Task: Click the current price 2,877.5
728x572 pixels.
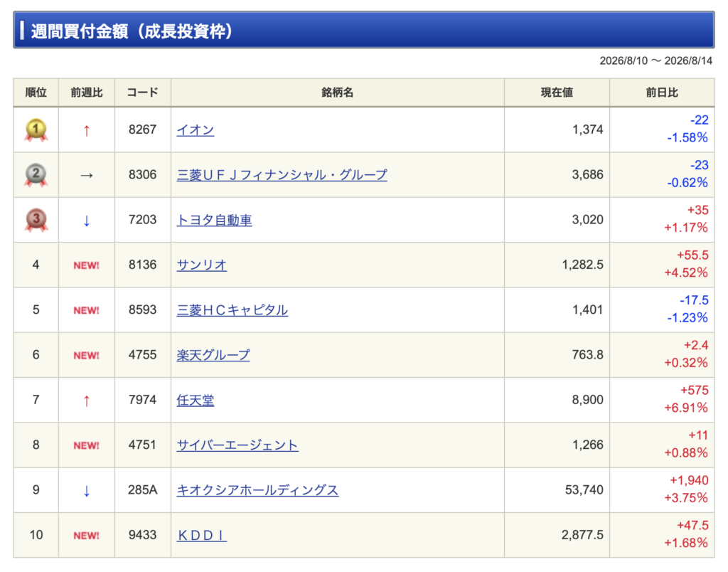Action: click(583, 535)
